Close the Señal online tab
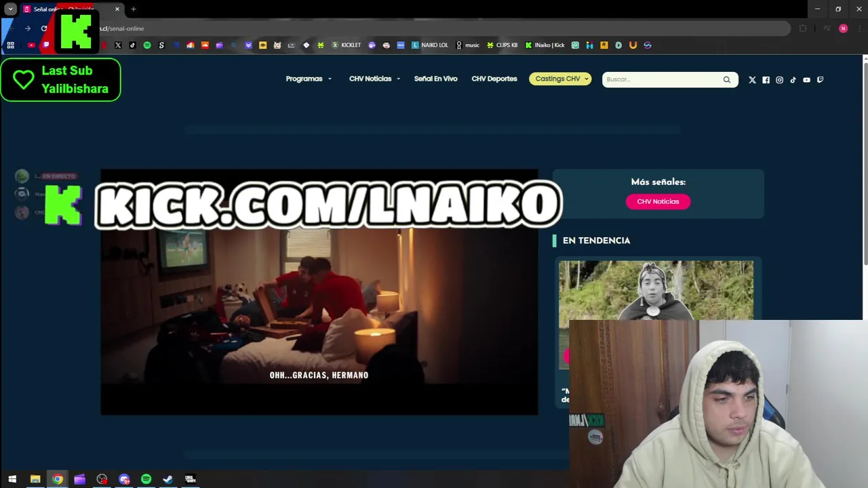This screenshot has height=488, width=868. pos(117,9)
